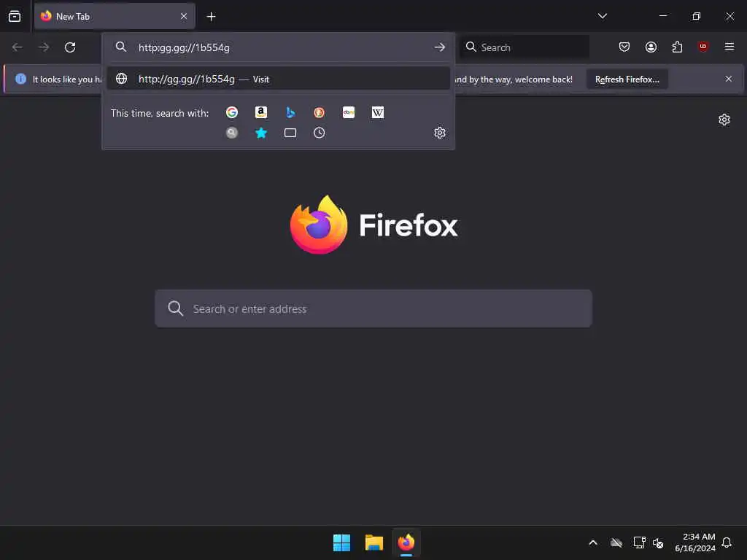Open search settings gear in dropdown
This screenshot has height=560, width=747.
440,133
